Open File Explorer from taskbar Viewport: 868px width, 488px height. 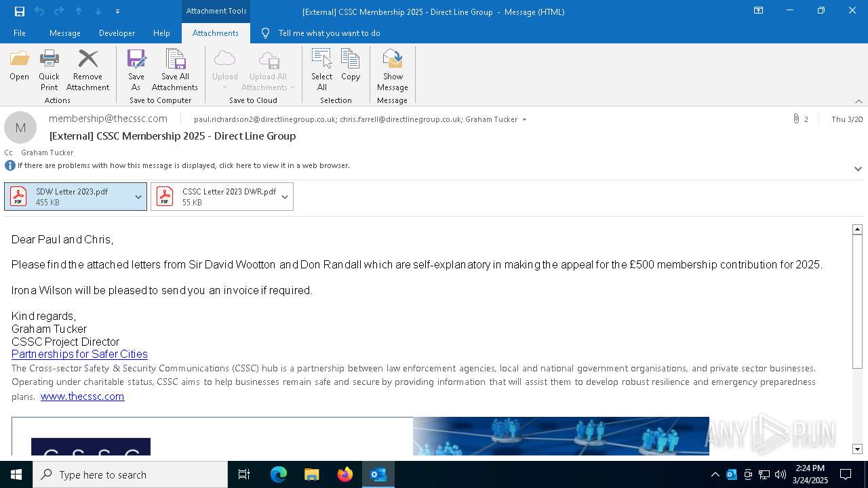click(312, 474)
